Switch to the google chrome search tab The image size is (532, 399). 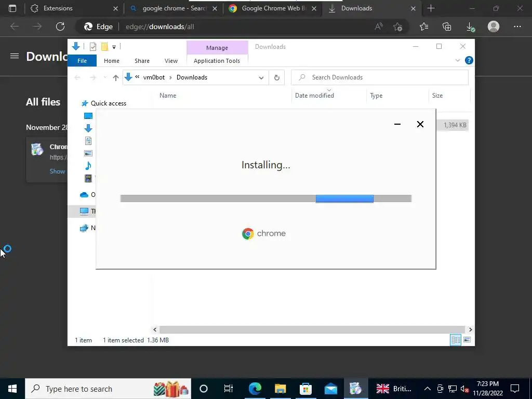click(174, 8)
